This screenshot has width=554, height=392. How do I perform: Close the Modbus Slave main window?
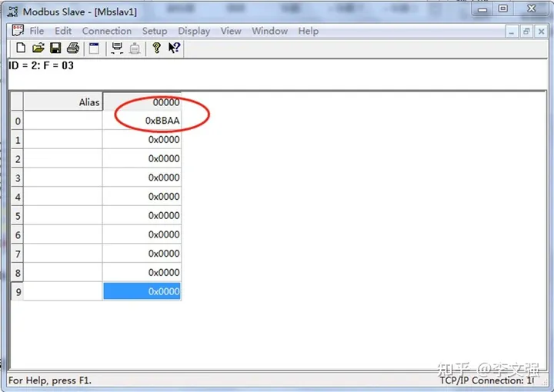pos(532,8)
